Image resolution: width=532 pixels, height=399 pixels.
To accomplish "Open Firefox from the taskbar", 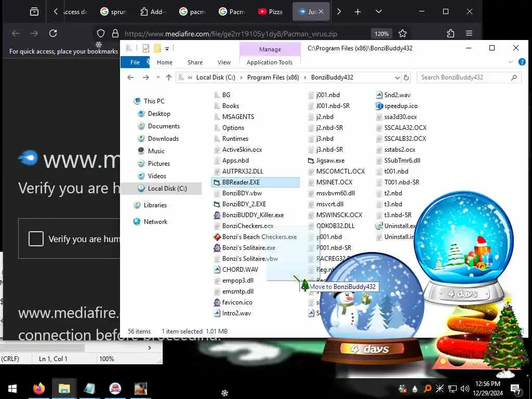I will (x=38, y=389).
